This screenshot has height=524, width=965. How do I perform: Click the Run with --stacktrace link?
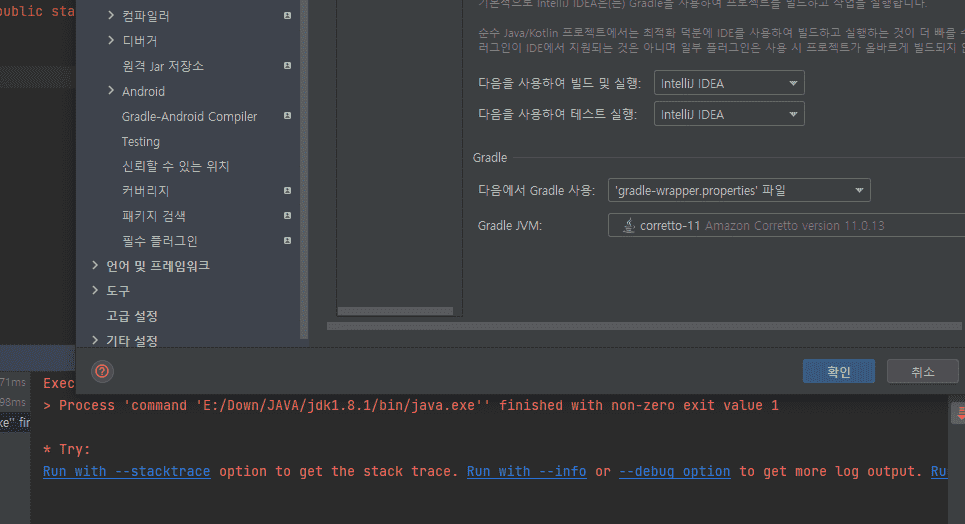[127, 472]
